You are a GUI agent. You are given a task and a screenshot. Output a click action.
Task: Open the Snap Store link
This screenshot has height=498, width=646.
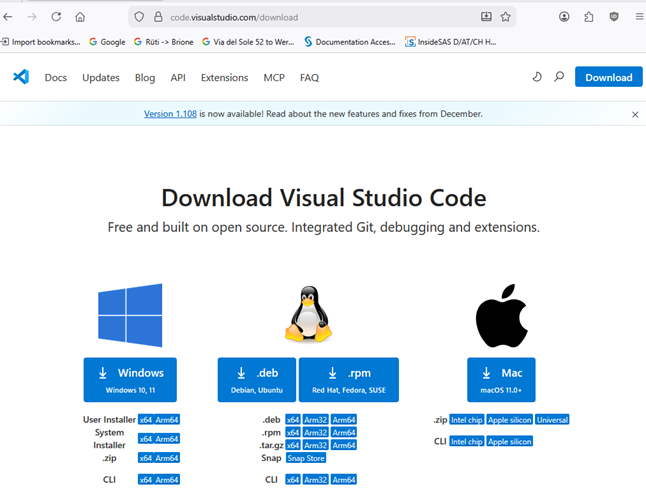pyautogui.click(x=306, y=458)
